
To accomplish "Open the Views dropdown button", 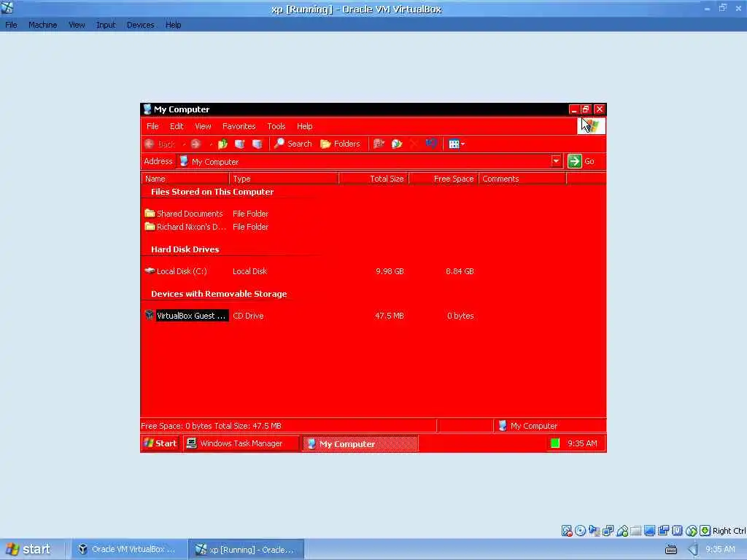I will click(457, 144).
